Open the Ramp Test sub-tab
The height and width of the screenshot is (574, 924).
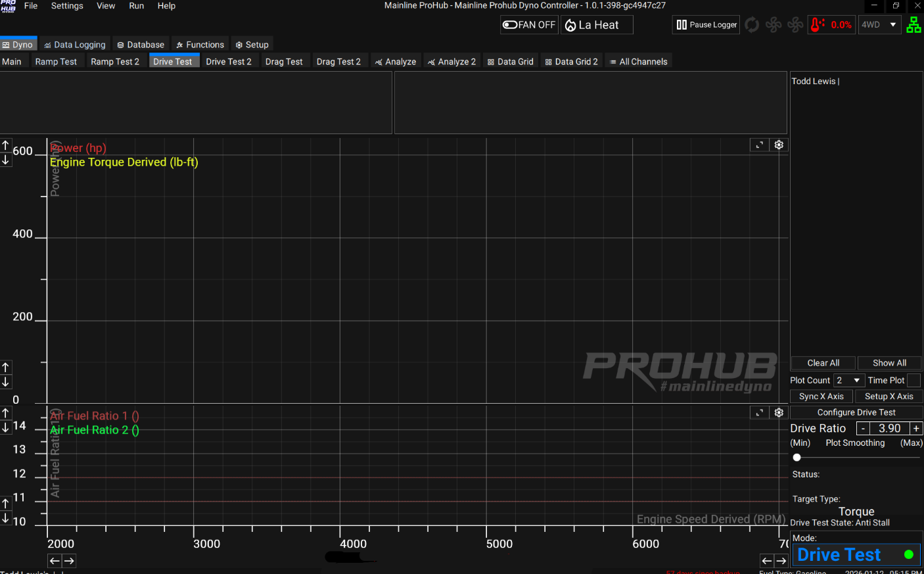56,62
